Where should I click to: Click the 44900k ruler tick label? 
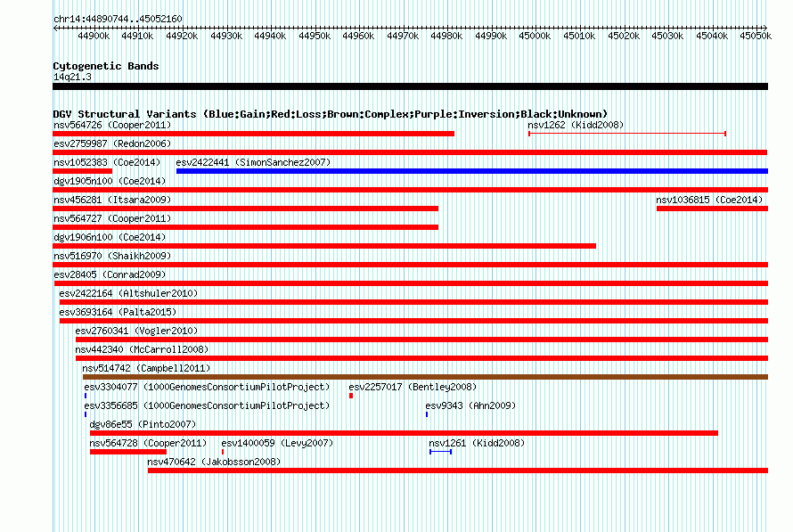pos(94,36)
